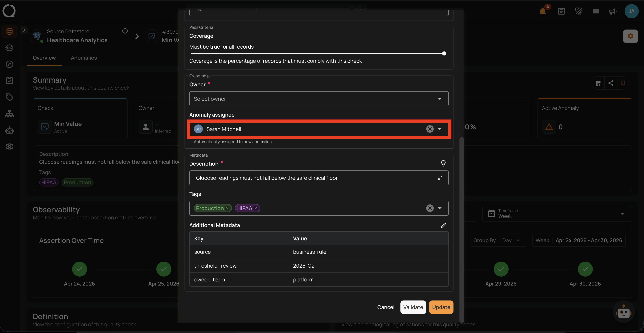Click the 'platform' metadata value
This screenshot has width=644, height=333.
coord(303,279)
